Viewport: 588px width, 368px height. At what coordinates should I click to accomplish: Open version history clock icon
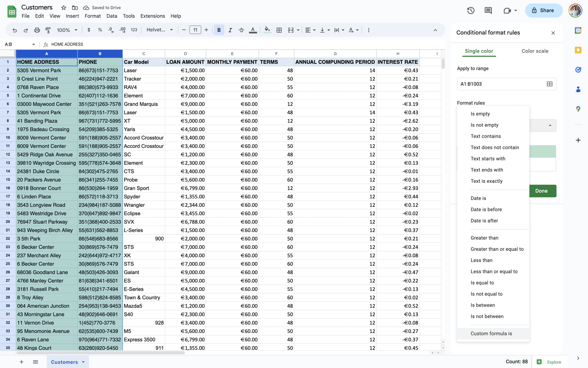point(471,11)
